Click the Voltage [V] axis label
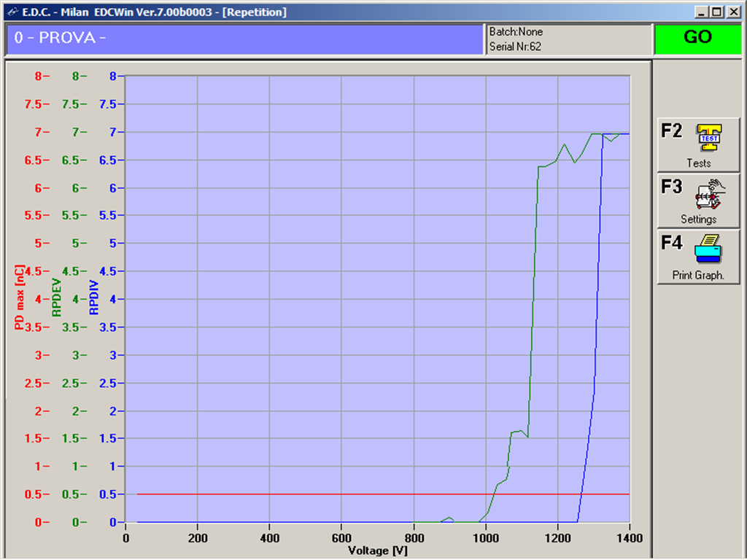747x560 pixels. tap(379, 551)
